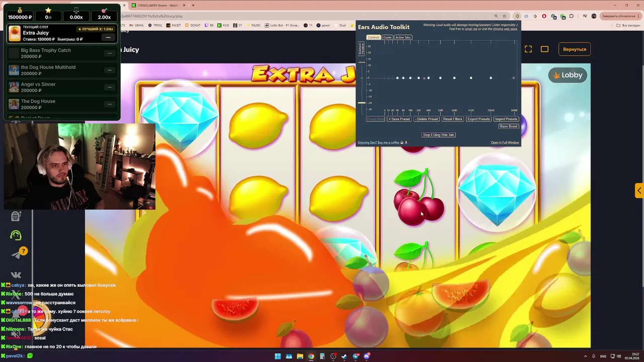This screenshot has height=362, width=644.
Task: Click the Steam icon in the taskbar
Action: [x=345, y=356]
